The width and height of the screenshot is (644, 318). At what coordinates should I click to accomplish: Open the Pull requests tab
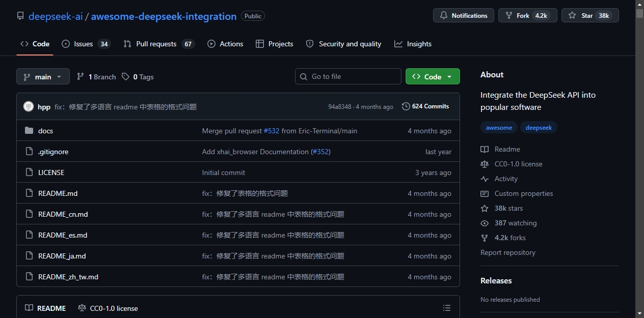coord(158,44)
